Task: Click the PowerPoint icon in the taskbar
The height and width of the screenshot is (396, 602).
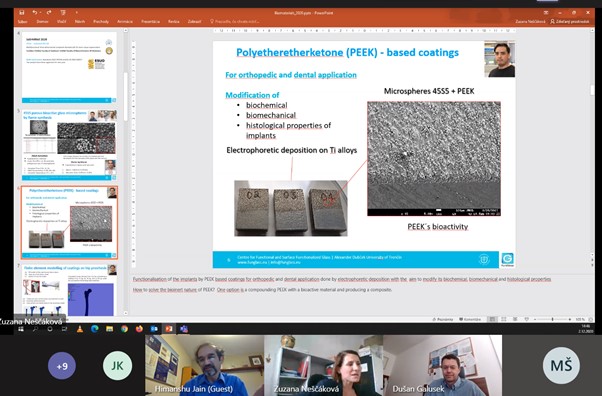Action: [169, 328]
